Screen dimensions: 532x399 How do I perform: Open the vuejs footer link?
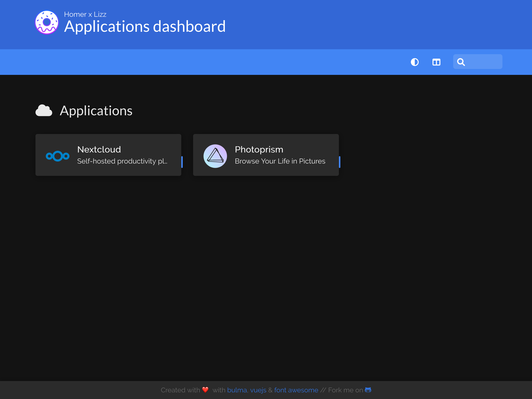coord(258,390)
